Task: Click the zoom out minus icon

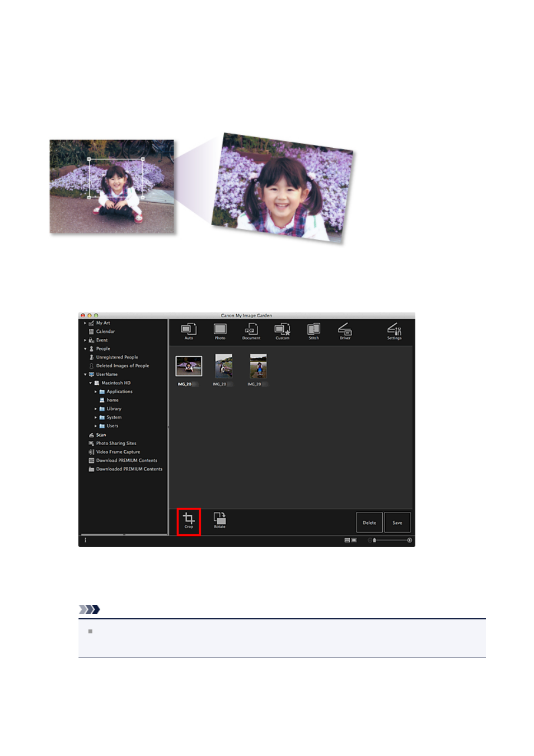Action: [369, 540]
